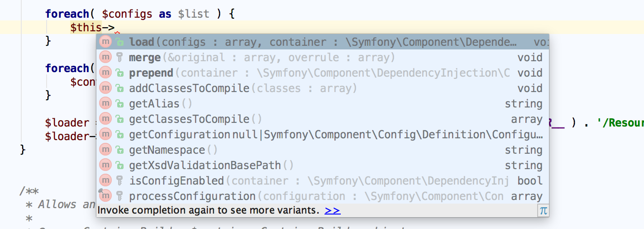Select the load completion suggestion
Viewport: 644px width, 229px height.
142,42
